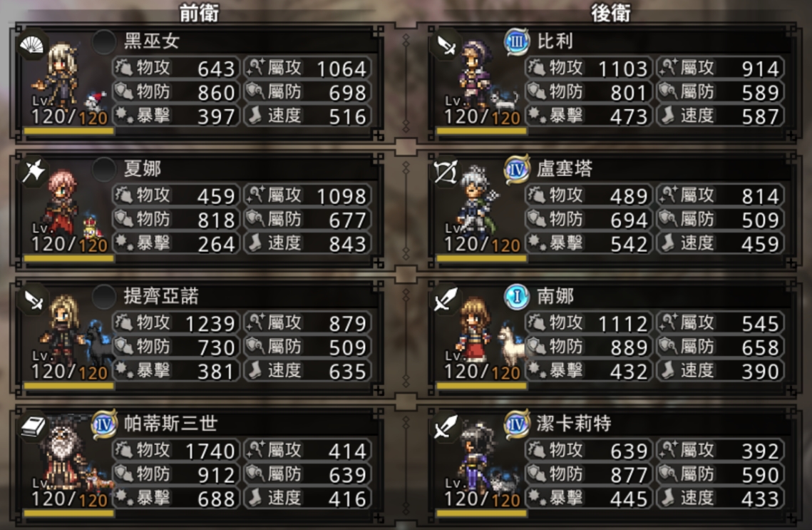The image size is (812, 530).
Task: Click the empty rank slot next to 黑巫女
Action: 103,43
